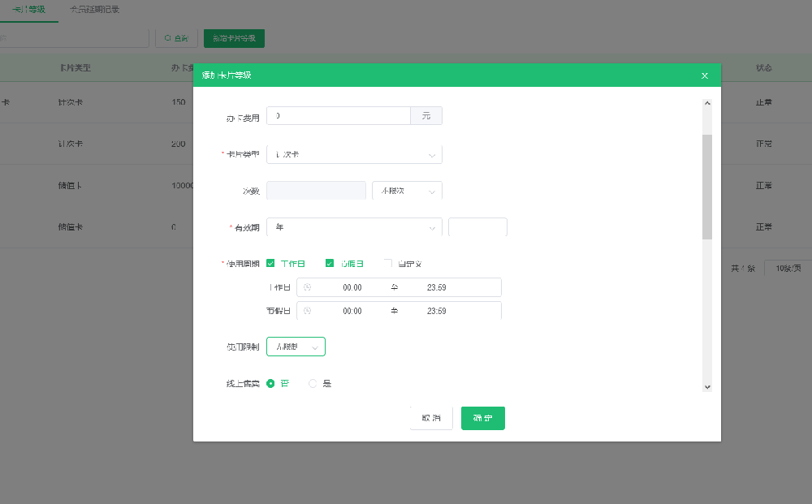812x504 pixels.
Task: Open the 有效期 unit dropdown showing 年
Action: (x=354, y=227)
